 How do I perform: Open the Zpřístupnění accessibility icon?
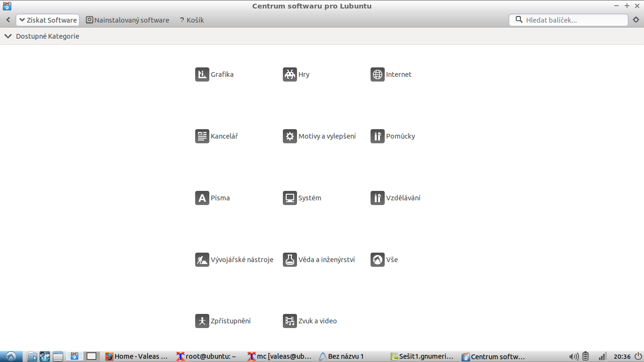click(x=202, y=321)
